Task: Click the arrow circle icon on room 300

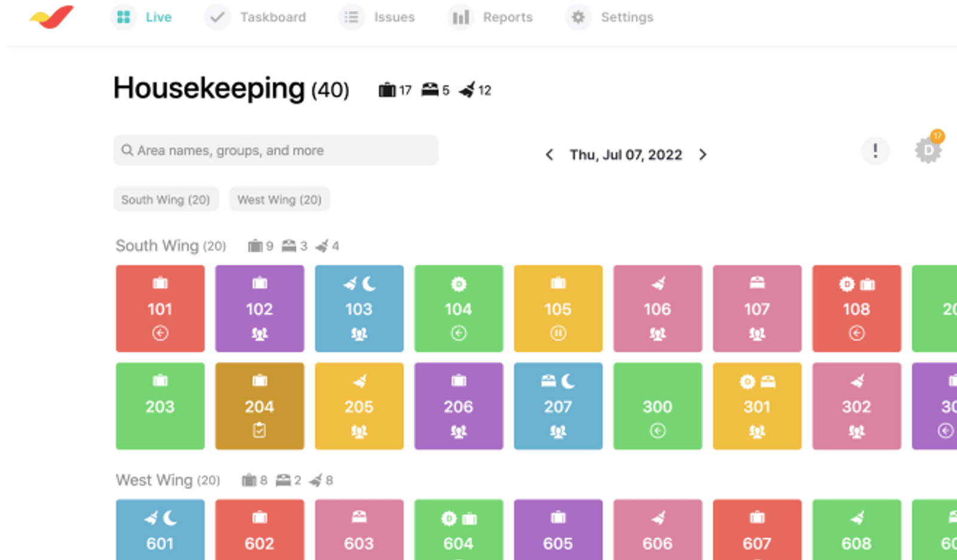Action: point(658,430)
